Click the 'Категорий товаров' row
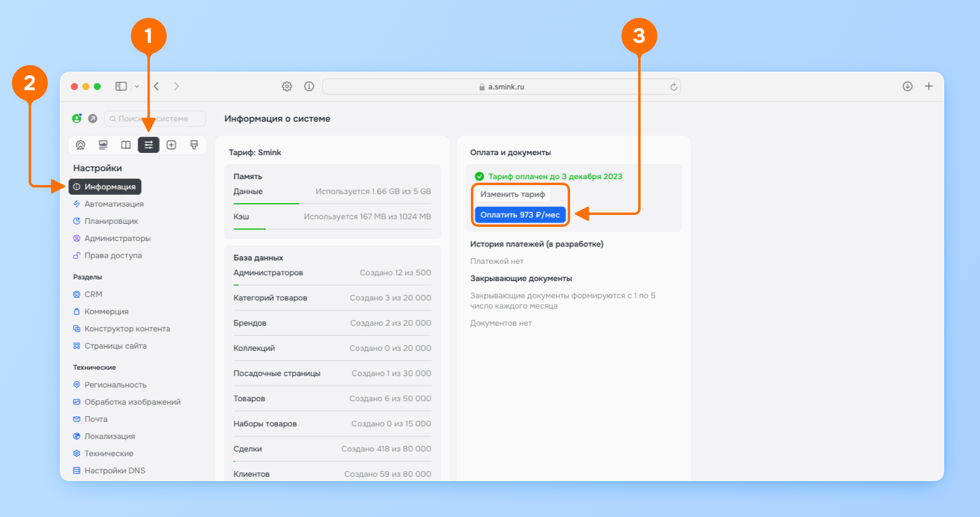 (332, 298)
